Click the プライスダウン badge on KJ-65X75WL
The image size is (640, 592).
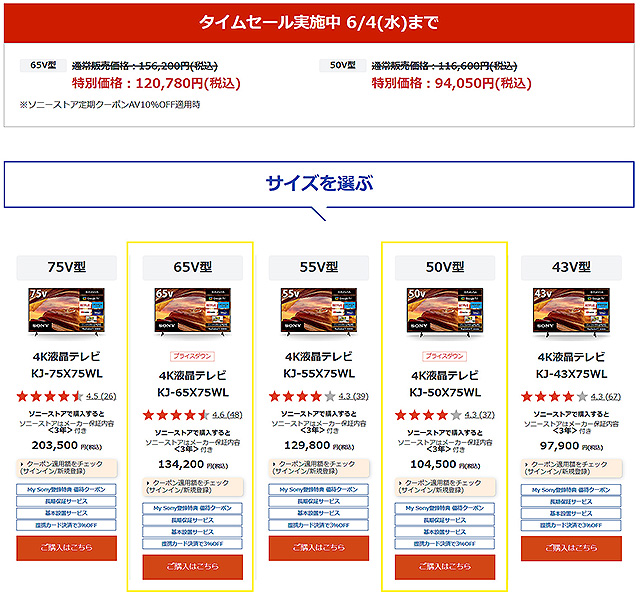click(x=193, y=356)
